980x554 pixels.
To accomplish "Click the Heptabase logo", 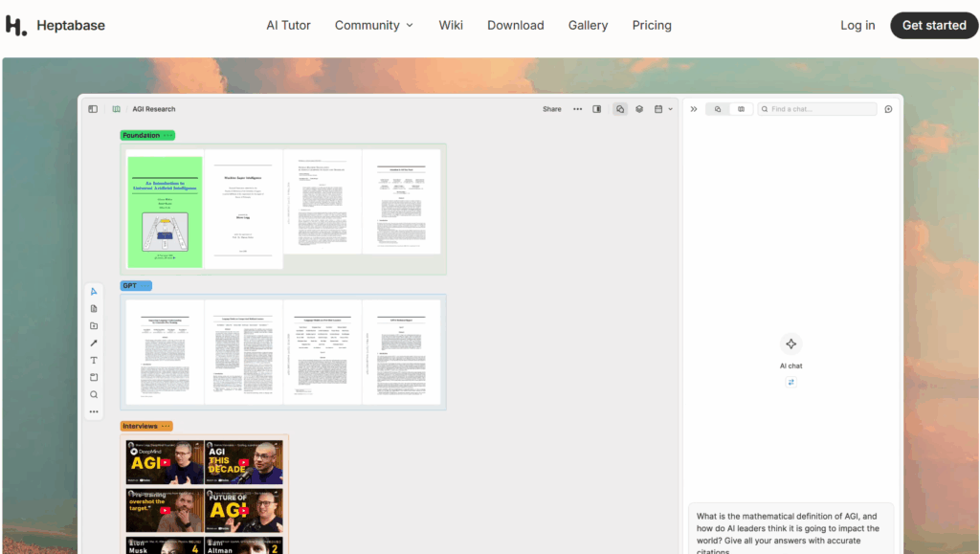I will [55, 26].
